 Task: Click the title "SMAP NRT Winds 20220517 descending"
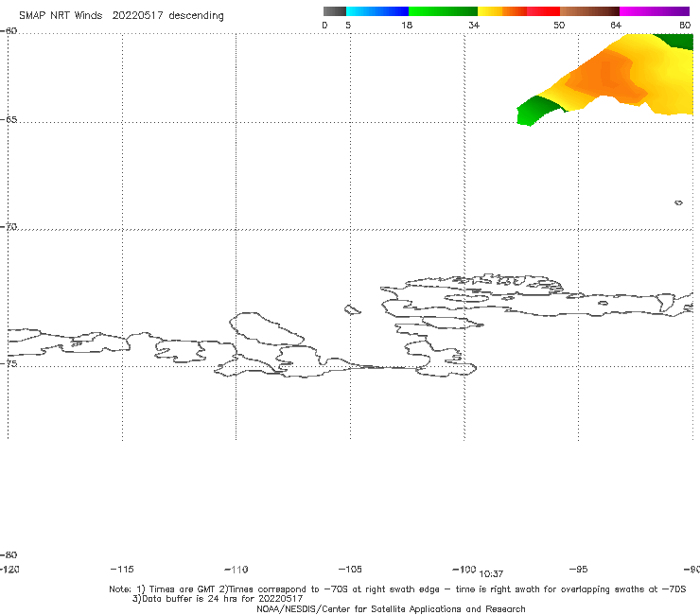[x=121, y=15]
